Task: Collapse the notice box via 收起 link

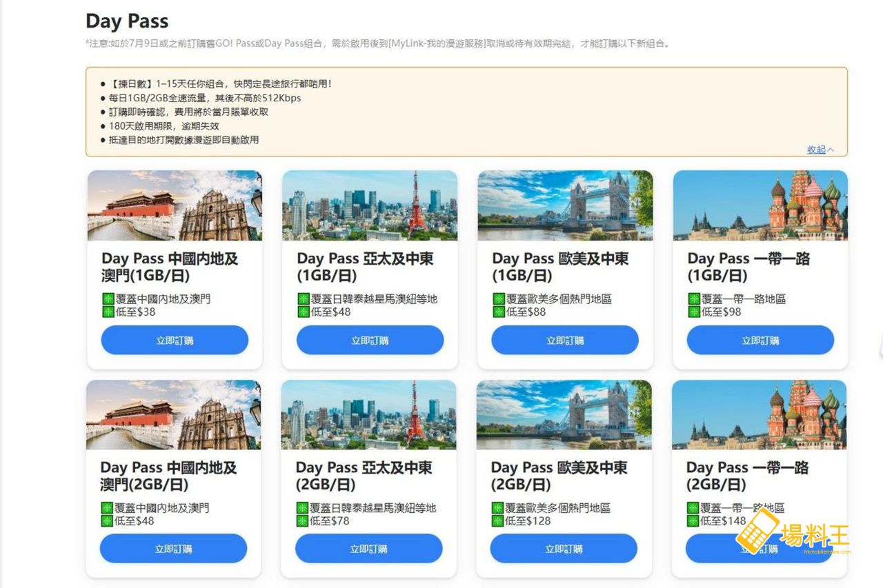Action: tap(820, 150)
